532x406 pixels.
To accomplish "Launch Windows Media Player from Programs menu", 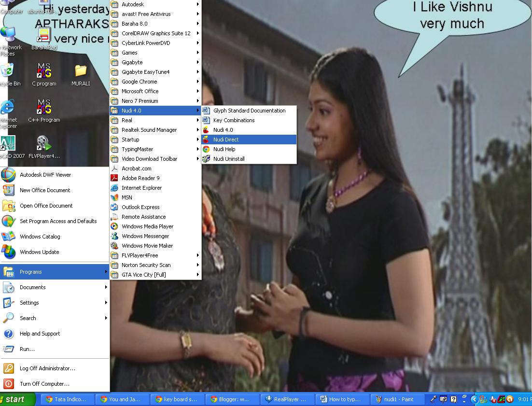I will (147, 226).
